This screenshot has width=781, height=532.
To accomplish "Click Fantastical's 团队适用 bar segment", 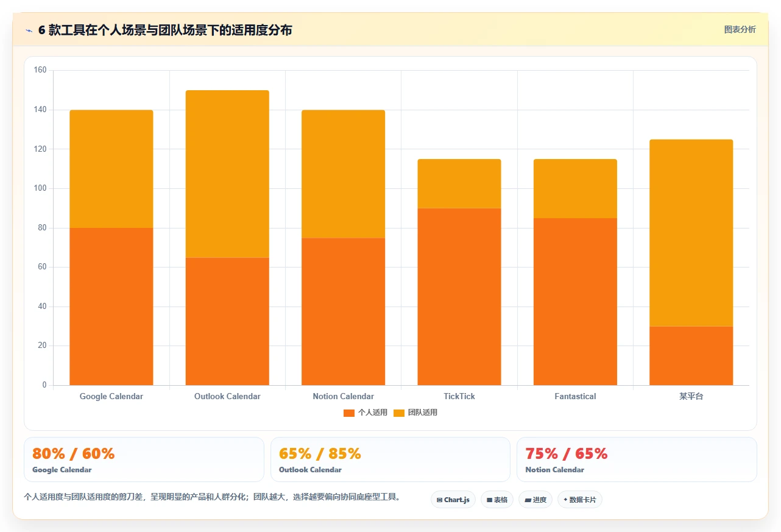I will click(575, 188).
